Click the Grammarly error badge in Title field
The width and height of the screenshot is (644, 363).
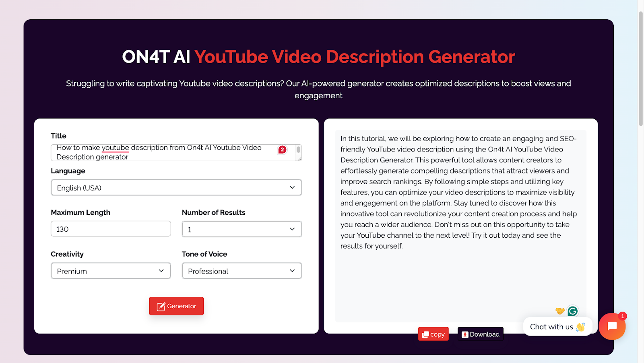click(x=282, y=149)
